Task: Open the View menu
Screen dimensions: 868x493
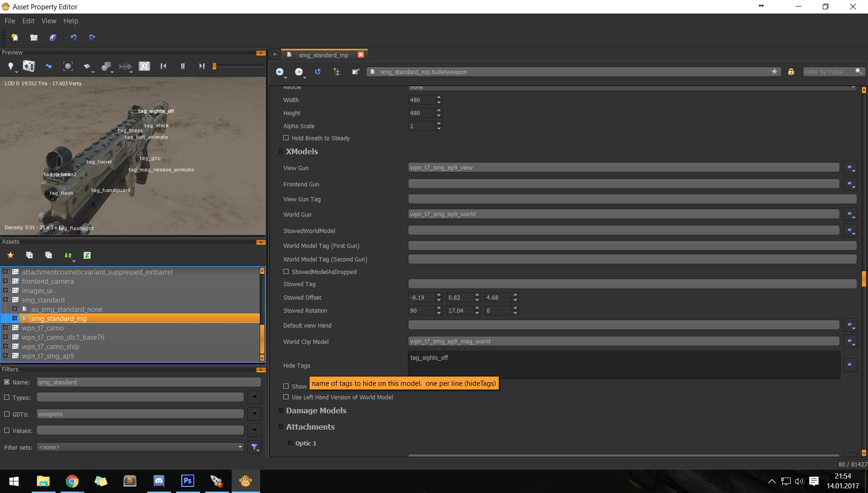Action: pos(48,21)
